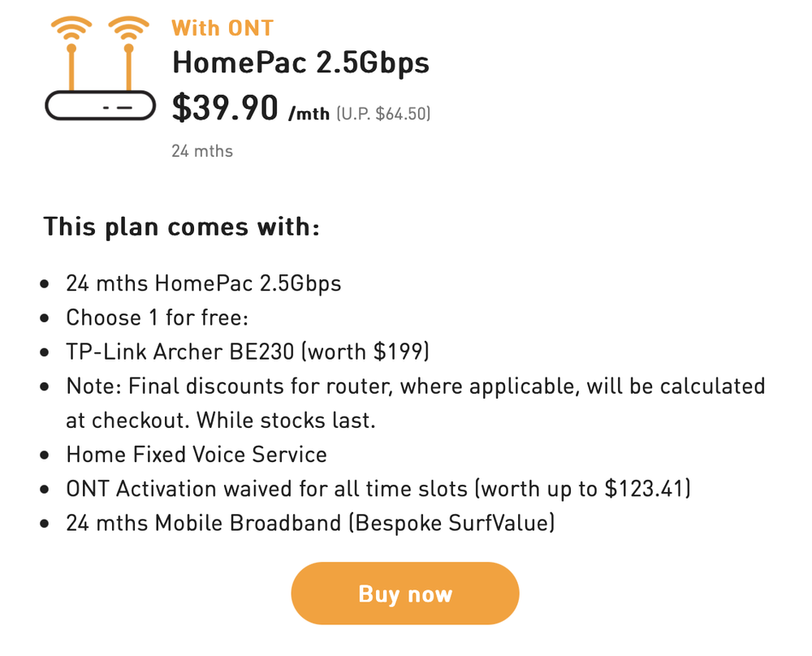This screenshot has width=812, height=656.
Task: Click the router body outline icon
Action: pos(101,106)
